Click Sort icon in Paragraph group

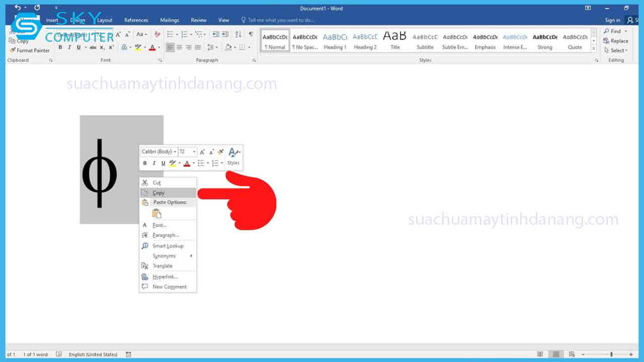coord(238,34)
